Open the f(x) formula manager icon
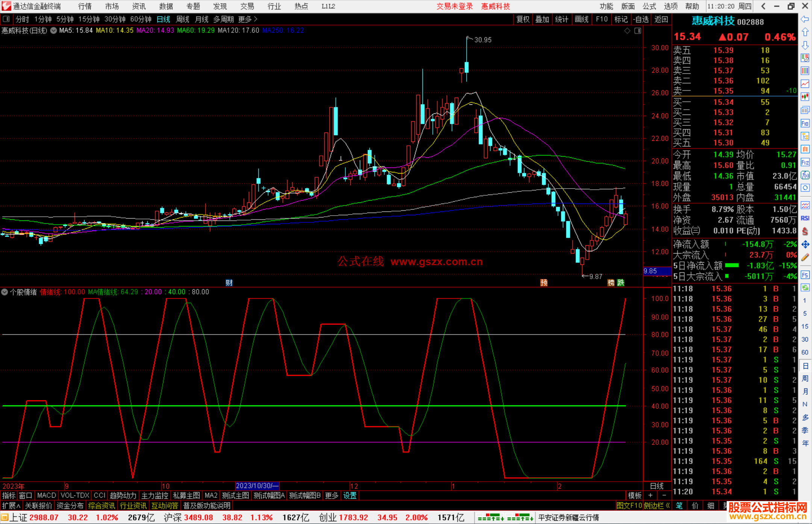This screenshot has height=524, width=812. [805, 175]
